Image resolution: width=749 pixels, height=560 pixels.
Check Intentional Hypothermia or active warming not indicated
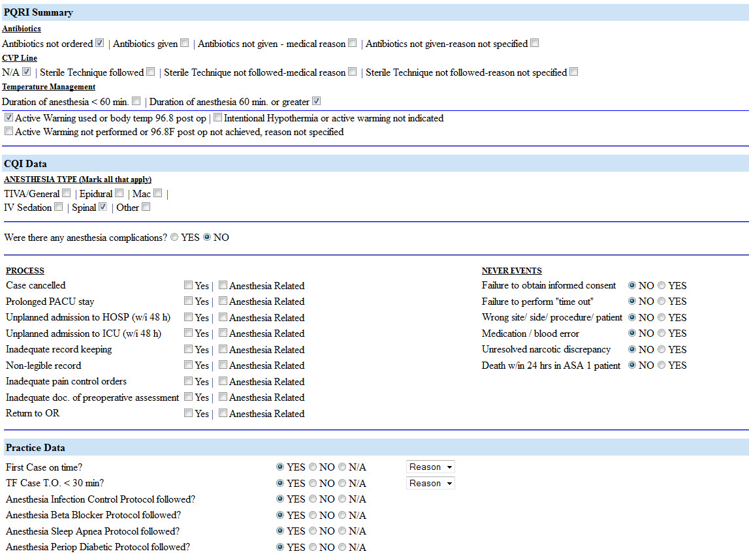[217, 117]
